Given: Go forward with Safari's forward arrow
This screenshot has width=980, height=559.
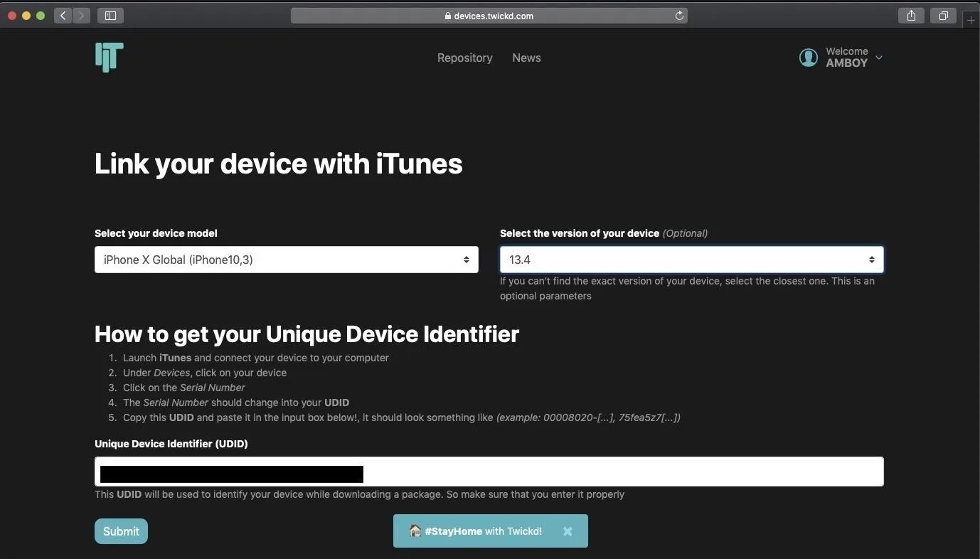Looking at the screenshot, I should (x=81, y=15).
